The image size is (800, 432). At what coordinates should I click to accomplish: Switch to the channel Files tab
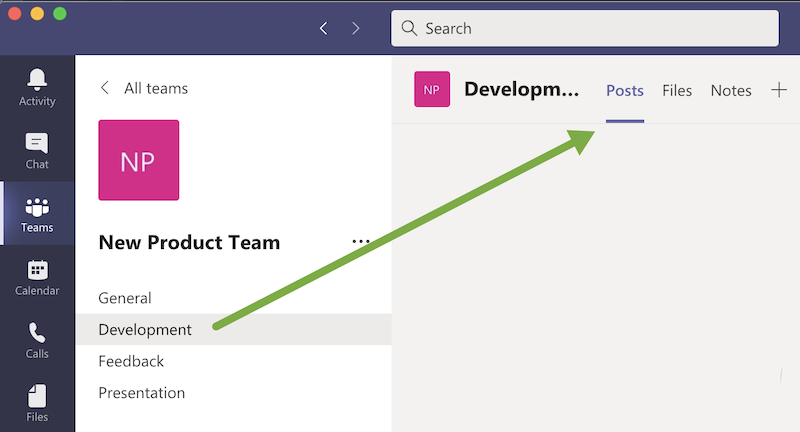[x=677, y=91]
